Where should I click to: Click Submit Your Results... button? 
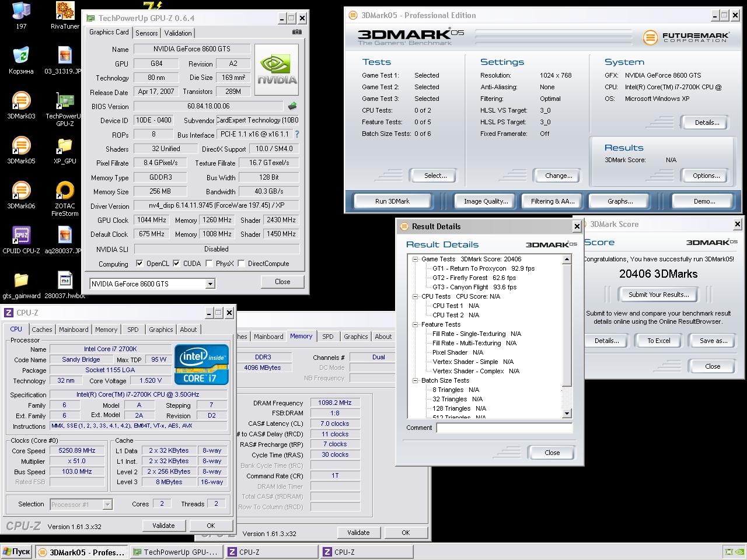click(658, 295)
